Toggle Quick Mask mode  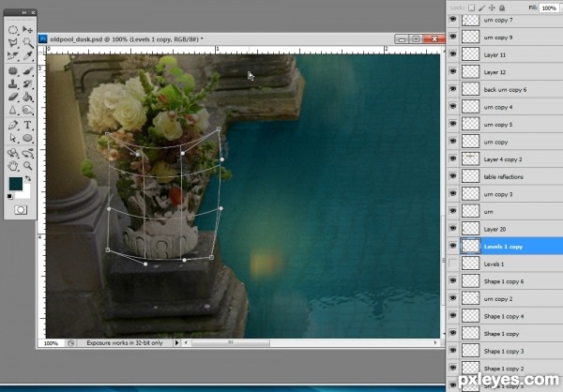point(21,210)
